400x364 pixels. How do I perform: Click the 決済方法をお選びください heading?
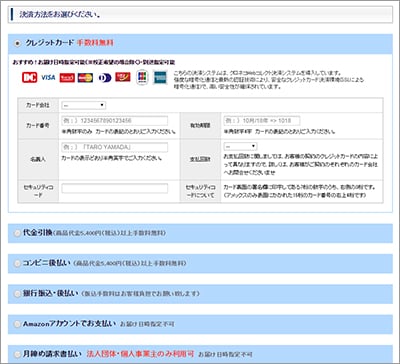coord(60,15)
